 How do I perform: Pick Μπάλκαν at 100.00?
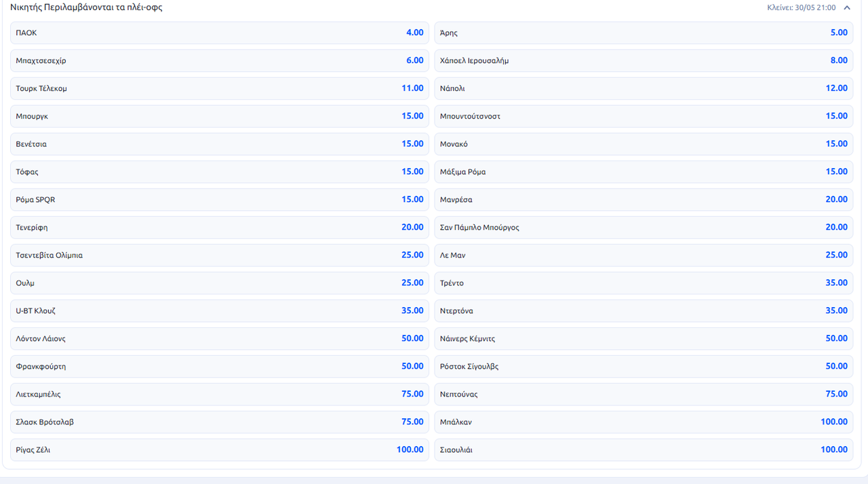(x=644, y=422)
